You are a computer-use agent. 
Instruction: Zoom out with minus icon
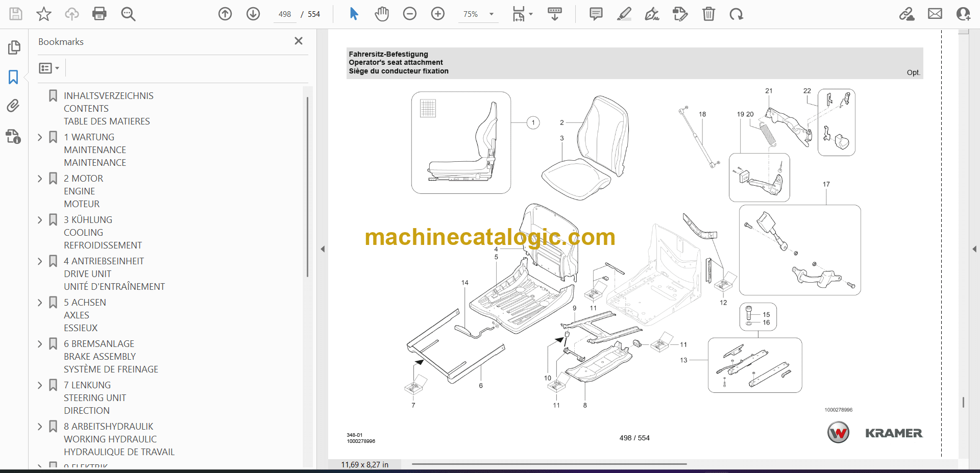410,14
